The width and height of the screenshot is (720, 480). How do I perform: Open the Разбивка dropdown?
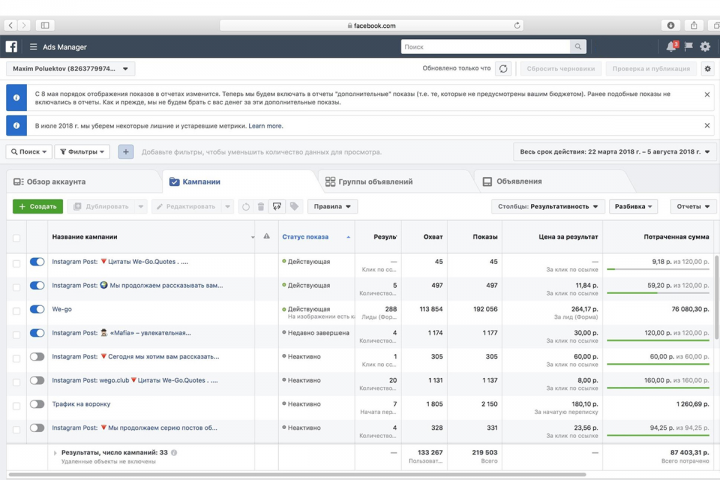tap(633, 207)
